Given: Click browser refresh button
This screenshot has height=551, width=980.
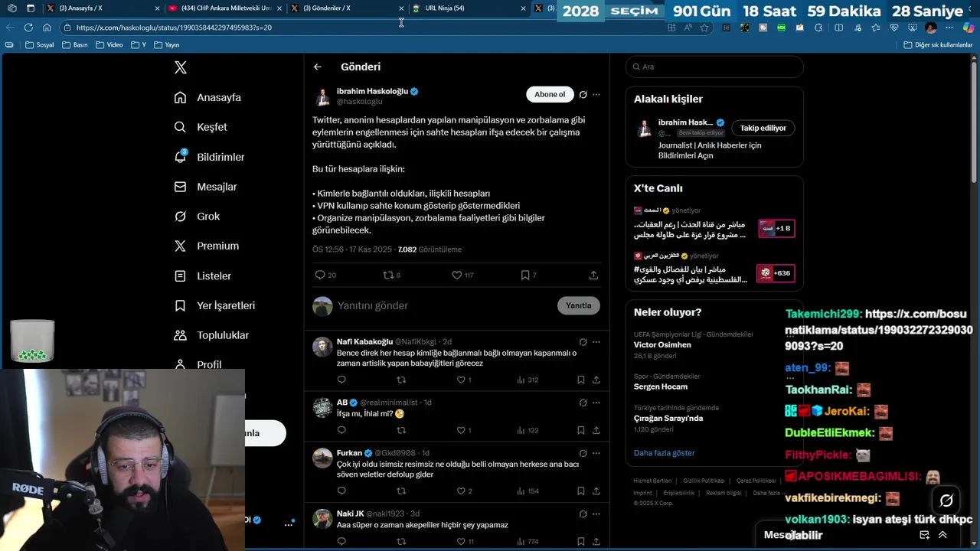Looking at the screenshot, I should (x=28, y=28).
